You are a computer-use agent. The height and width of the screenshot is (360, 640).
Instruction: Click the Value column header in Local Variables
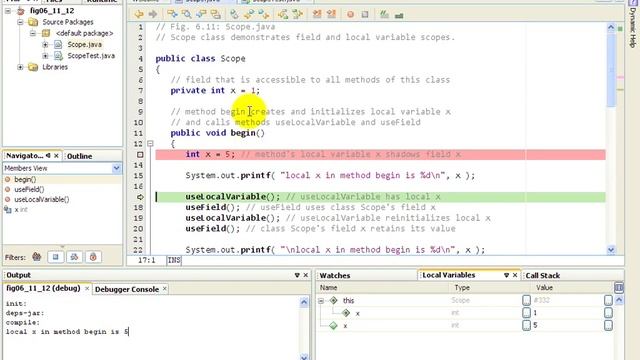point(544,288)
